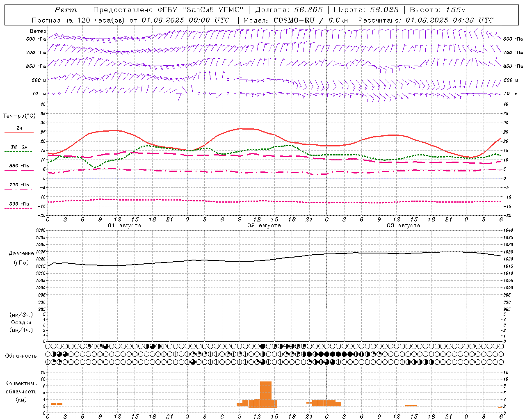Select the Тем-ра(°C) temperature axis title

tap(19, 116)
